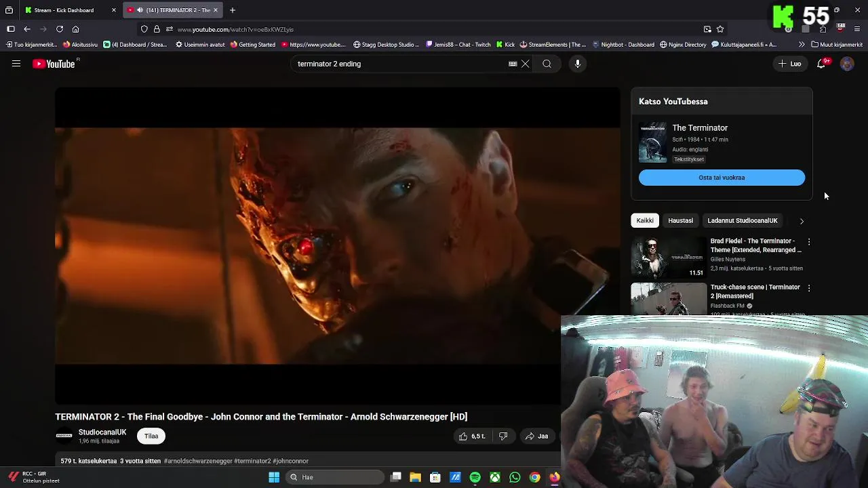This screenshot has height=488, width=868.
Task: Open Spotify from the taskbar
Action: tap(475, 477)
